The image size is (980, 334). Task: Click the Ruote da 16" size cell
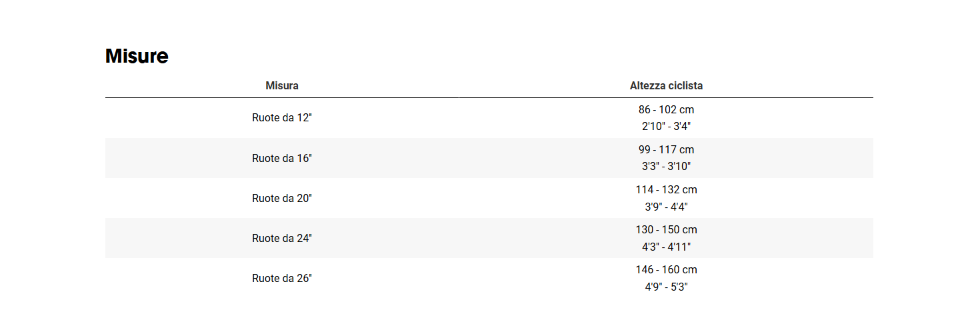pos(282,158)
